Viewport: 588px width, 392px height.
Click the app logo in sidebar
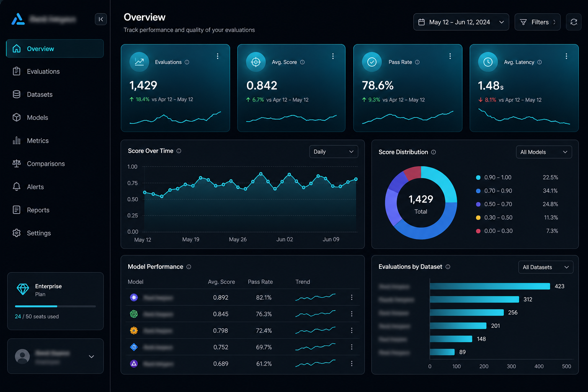point(18,19)
